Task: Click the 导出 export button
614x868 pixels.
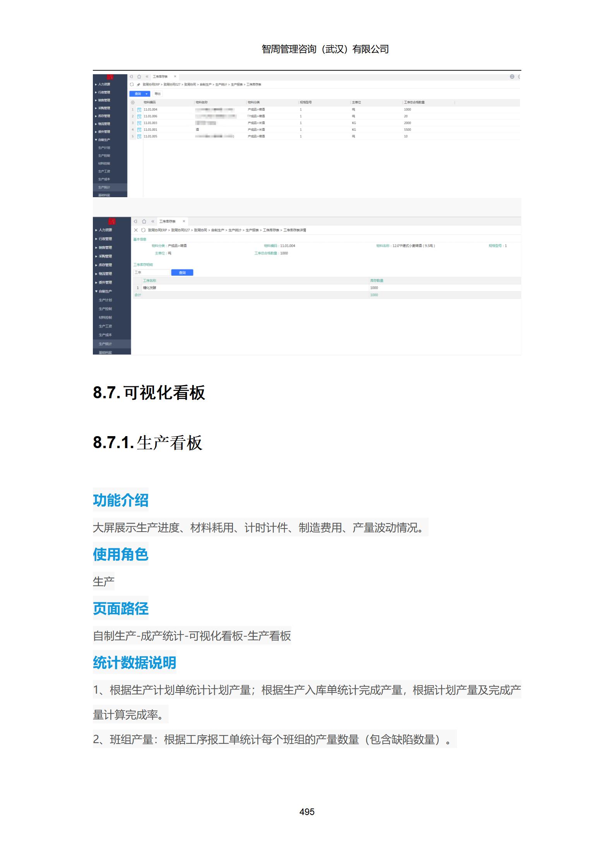Action: (157, 94)
